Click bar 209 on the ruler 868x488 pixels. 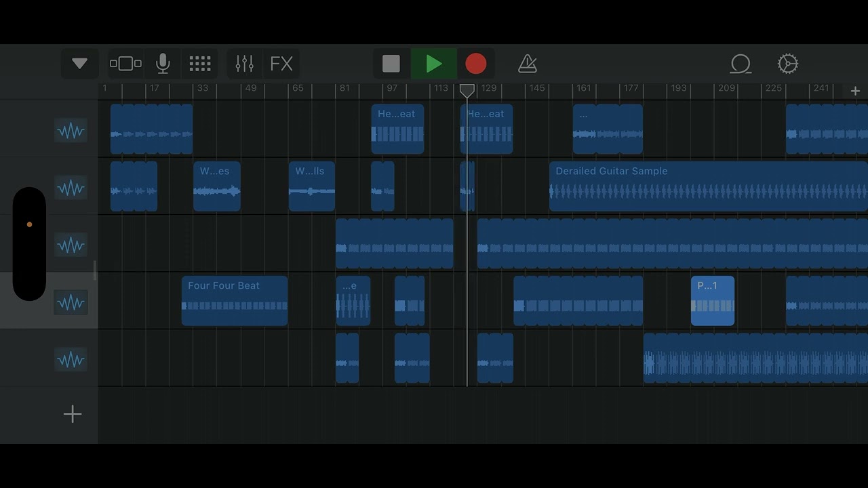727,88
